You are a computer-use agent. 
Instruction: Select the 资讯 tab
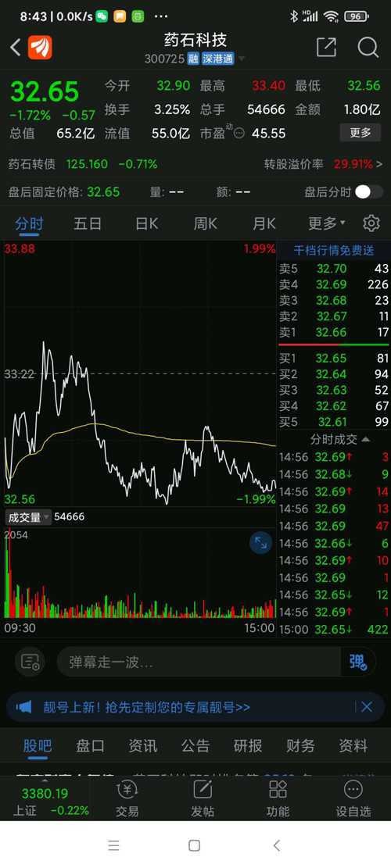[143, 745]
